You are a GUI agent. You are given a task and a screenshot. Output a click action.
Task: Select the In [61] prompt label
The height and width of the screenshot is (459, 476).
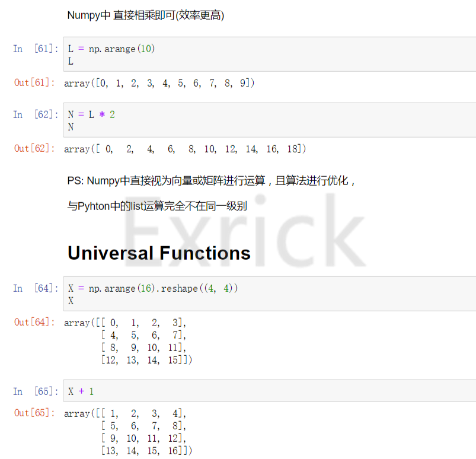click(36, 49)
